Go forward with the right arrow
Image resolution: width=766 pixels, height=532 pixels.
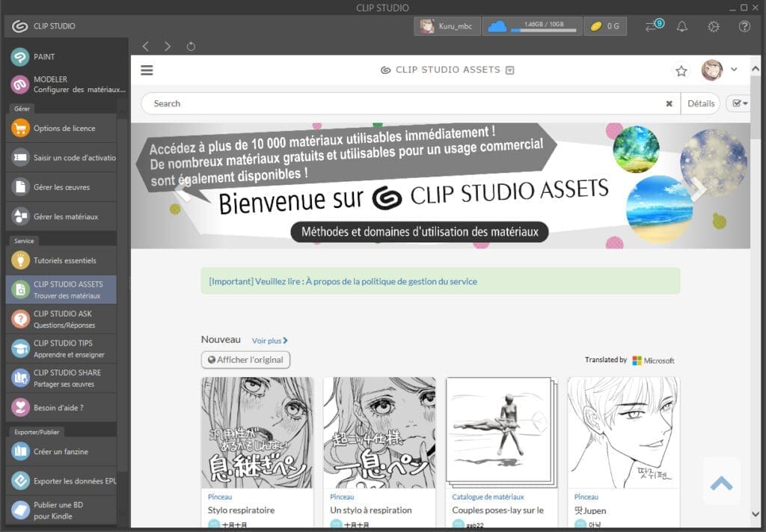[168, 46]
